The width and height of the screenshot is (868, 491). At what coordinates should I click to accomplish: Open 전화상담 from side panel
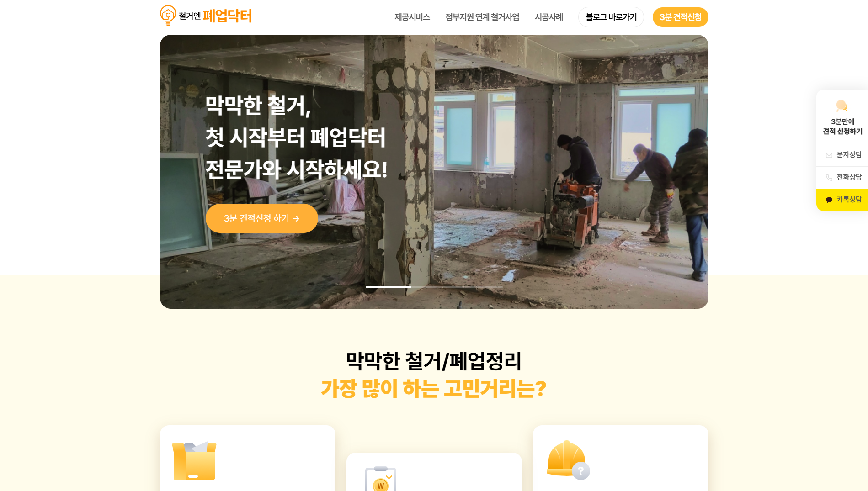(x=842, y=177)
